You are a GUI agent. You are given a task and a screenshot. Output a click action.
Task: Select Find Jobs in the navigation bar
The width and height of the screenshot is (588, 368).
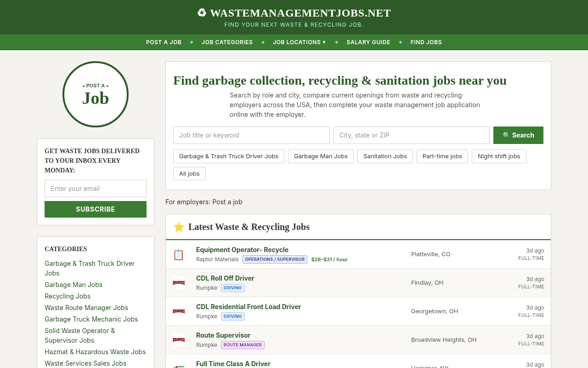[x=426, y=42]
